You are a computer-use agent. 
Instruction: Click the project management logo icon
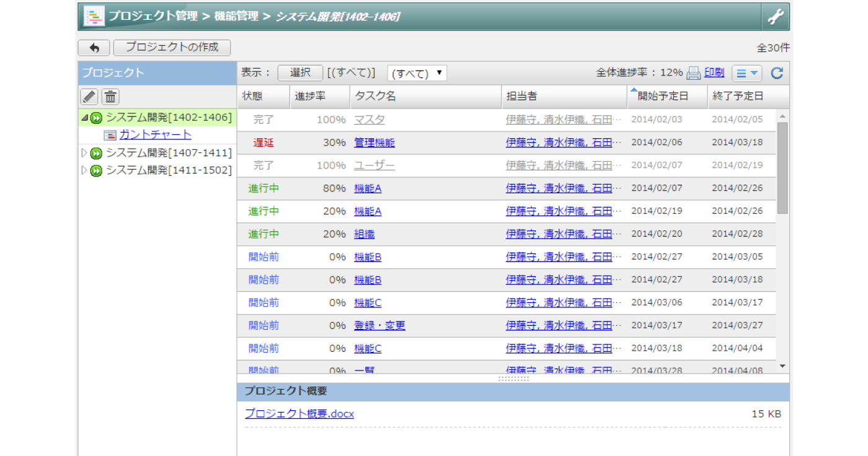94,17
